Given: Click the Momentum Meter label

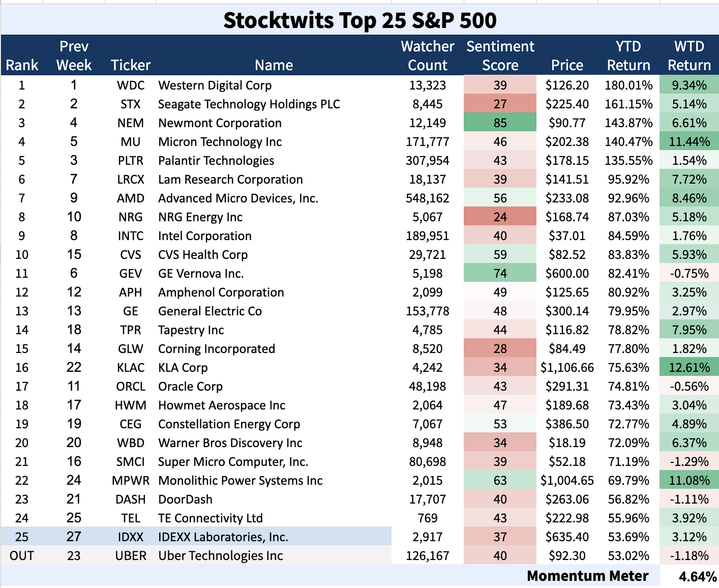Looking at the screenshot, I should click(587, 576).
